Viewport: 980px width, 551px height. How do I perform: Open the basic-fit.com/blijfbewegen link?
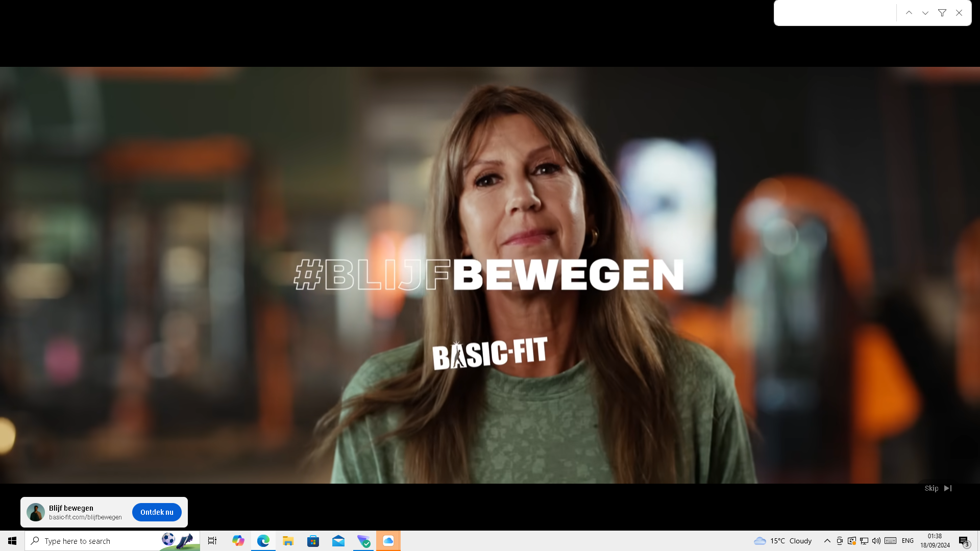(85, 517)
